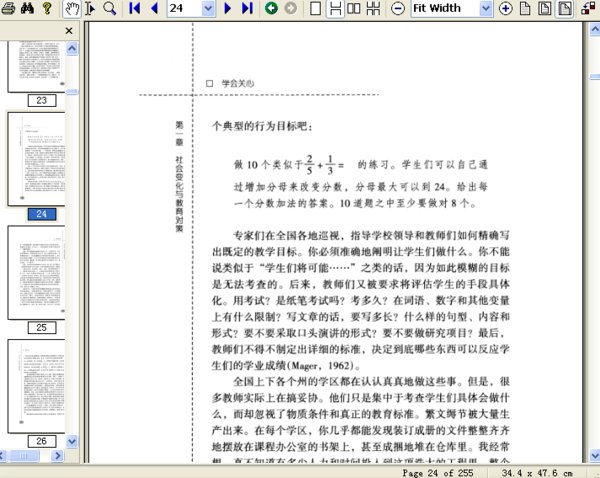Click the thumbnail panel vertical scroll handle
600x478 pixels.
[x=72, y=92]
